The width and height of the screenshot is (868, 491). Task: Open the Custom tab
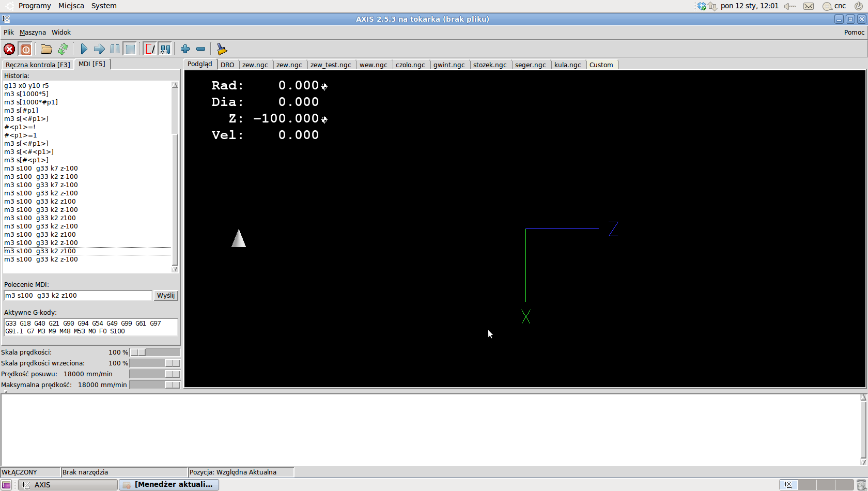601,65
